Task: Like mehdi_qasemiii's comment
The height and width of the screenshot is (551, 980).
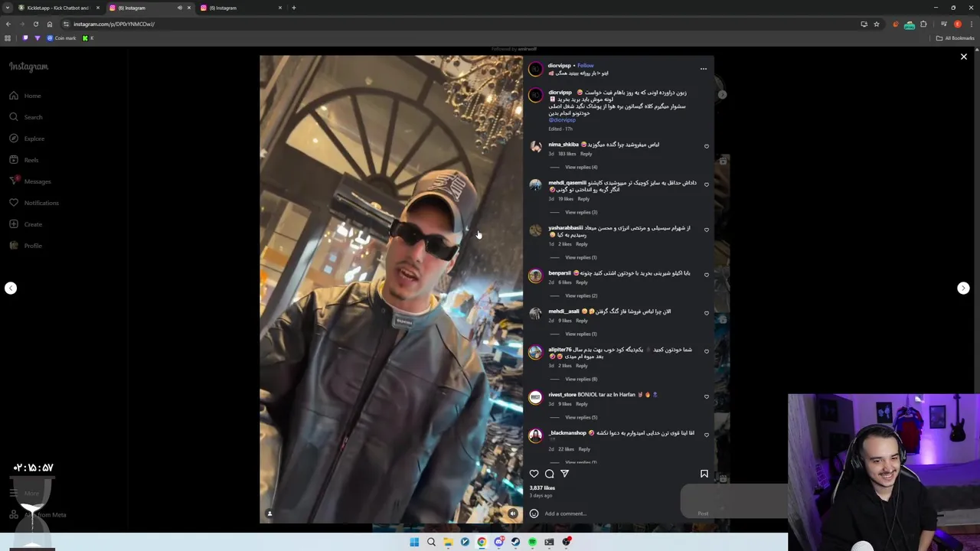Action: point(707,184)
